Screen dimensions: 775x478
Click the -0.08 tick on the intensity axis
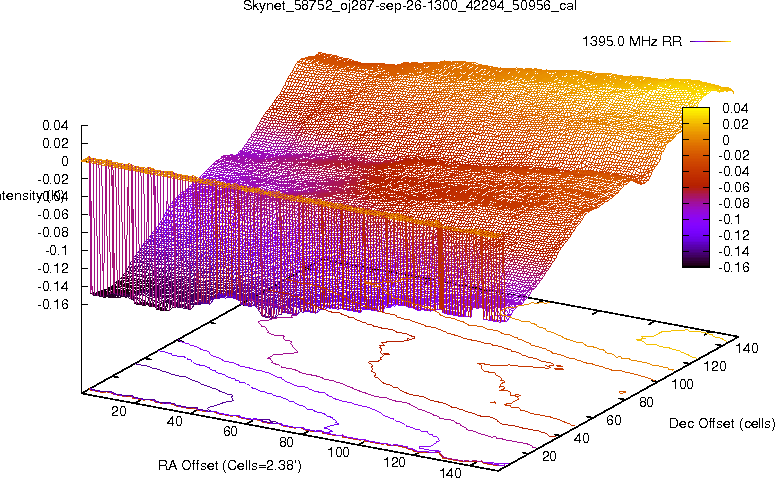[x=53, y=232]
